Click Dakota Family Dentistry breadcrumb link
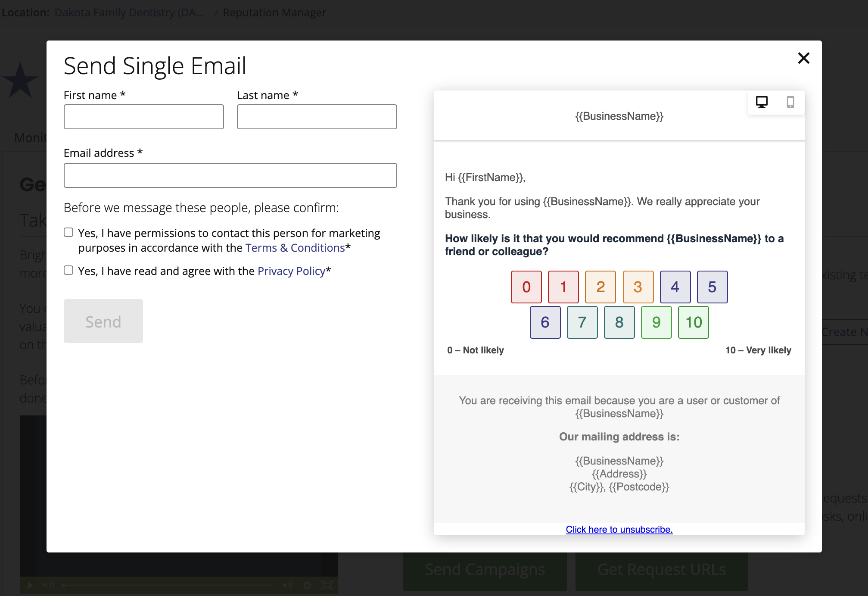The height and width of the screenshot is (596, 868). pos(129,12)
